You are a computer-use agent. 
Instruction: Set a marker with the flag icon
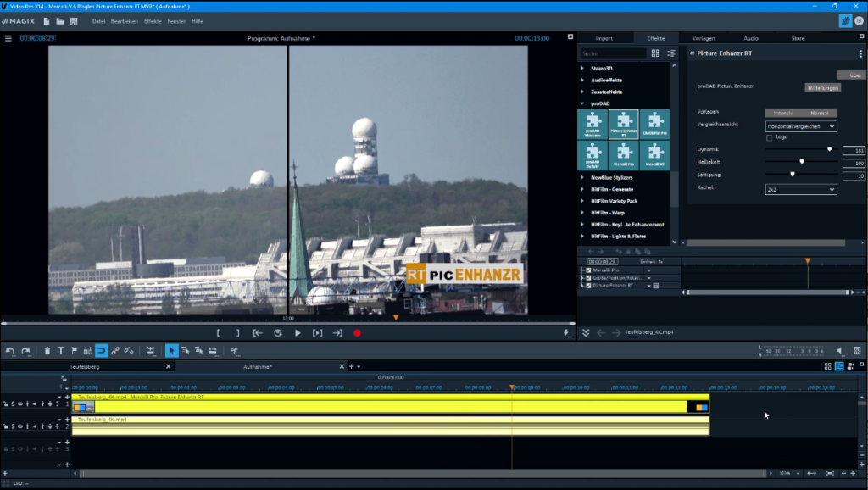(x=75, y=350)
